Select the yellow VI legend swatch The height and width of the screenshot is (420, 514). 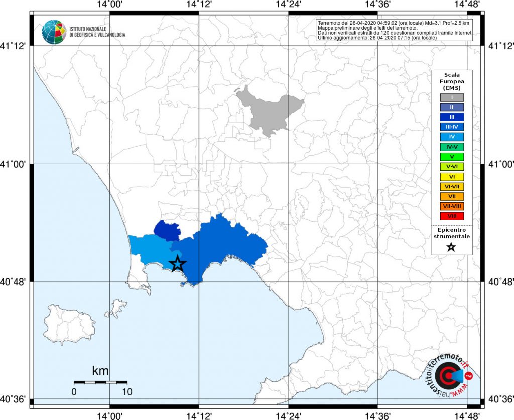click(452, 177)
